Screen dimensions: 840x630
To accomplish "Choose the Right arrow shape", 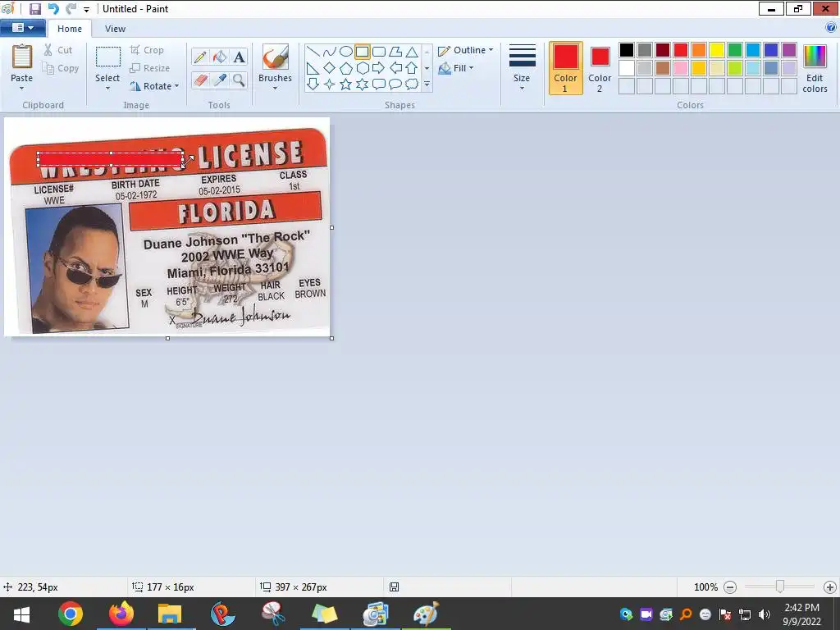I will coord(379,67).
